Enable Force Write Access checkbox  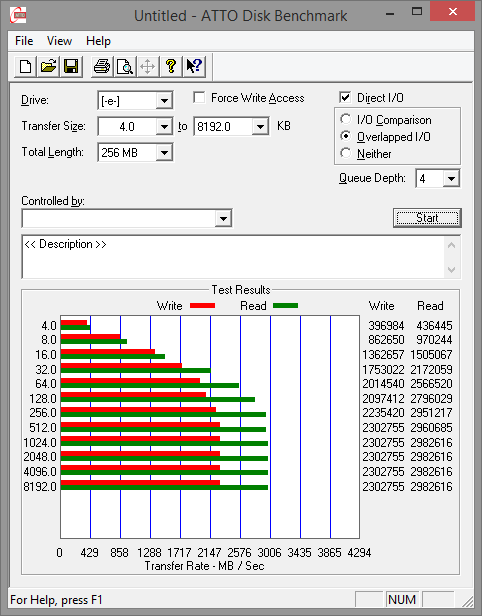[199, 97]
